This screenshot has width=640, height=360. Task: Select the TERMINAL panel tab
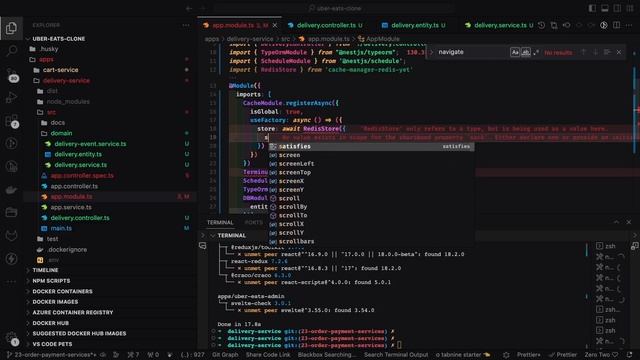tap(220, 222)
